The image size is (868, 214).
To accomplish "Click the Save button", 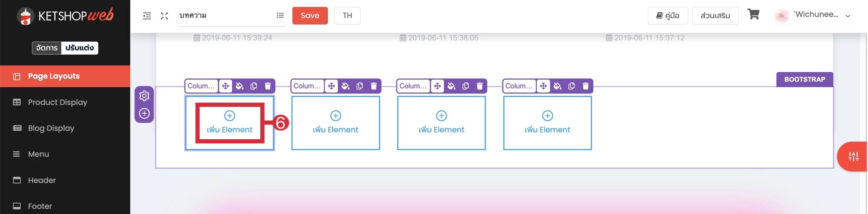I will (x=310, y=15).
